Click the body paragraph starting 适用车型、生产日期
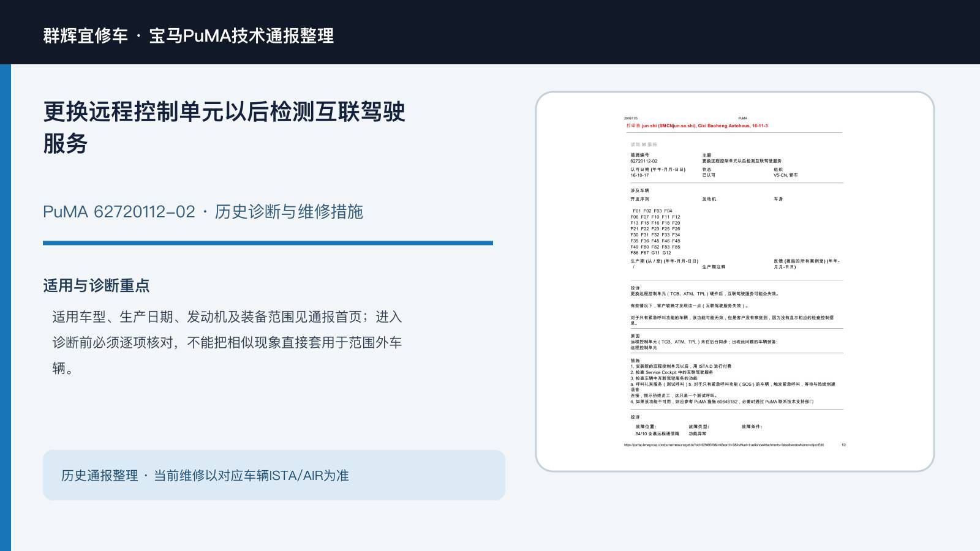Screen dimensions: 980x551 [227, 342]
